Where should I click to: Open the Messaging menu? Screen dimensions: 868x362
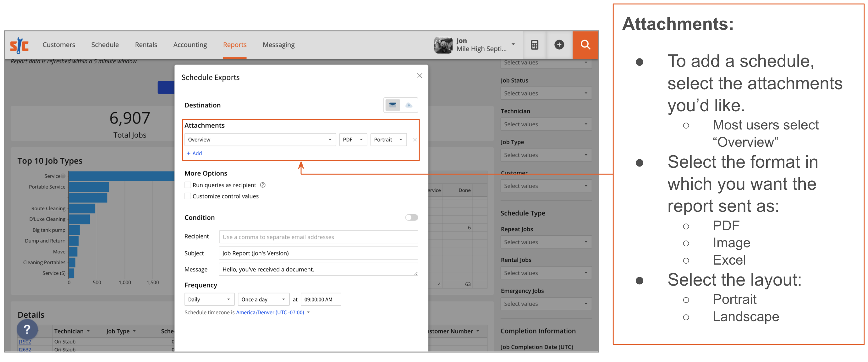(x=278, y=45)
